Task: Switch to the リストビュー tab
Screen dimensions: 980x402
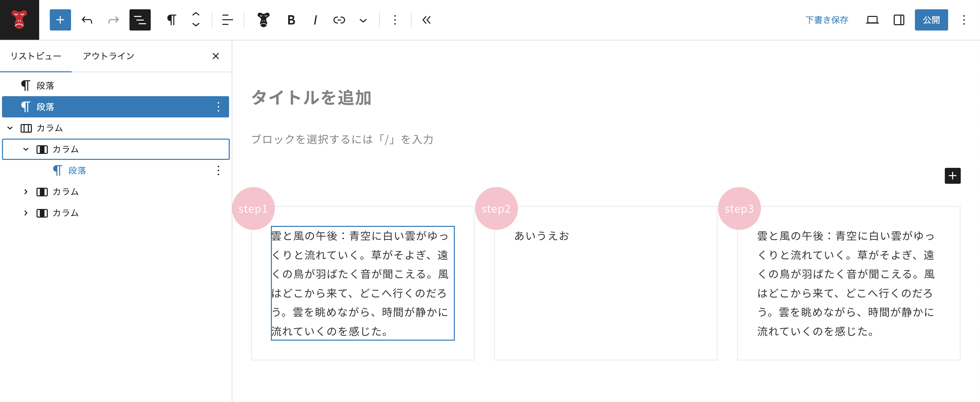Action: (36, 56)
